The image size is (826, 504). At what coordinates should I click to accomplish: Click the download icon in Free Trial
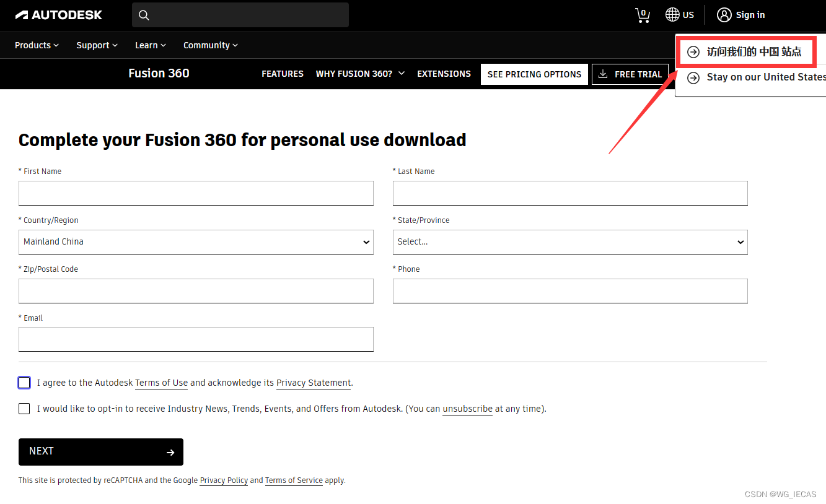(603, 74)
